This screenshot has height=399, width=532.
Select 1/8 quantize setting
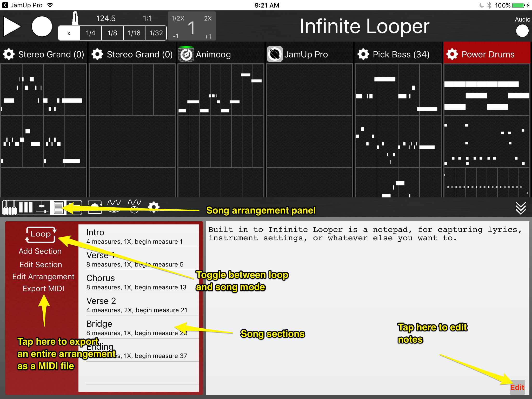tap(112, 33)
